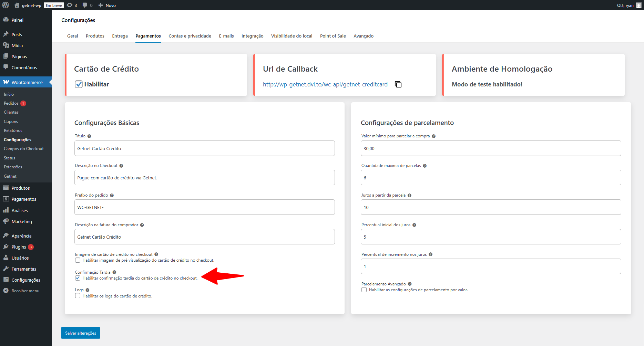Image resolution: width=644 pixels, height=346 pixels.
Task: Click the Novo plus icon
Action: pyautogui.click(x=101, y=5)
